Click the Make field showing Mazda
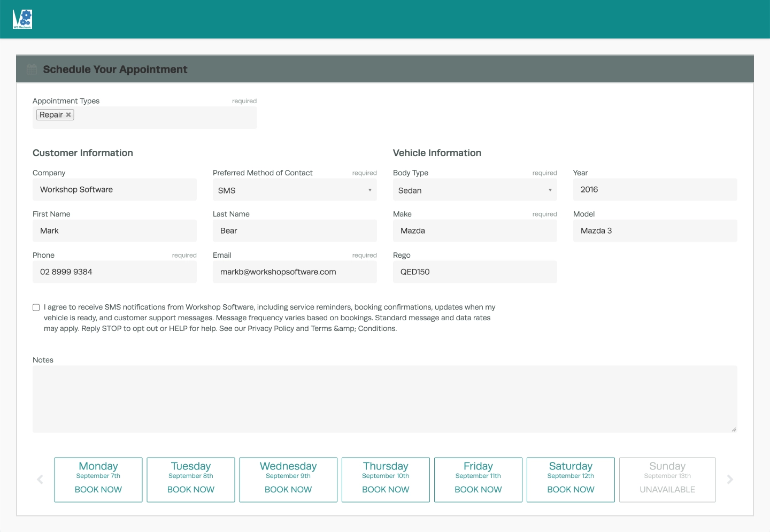 475,231
